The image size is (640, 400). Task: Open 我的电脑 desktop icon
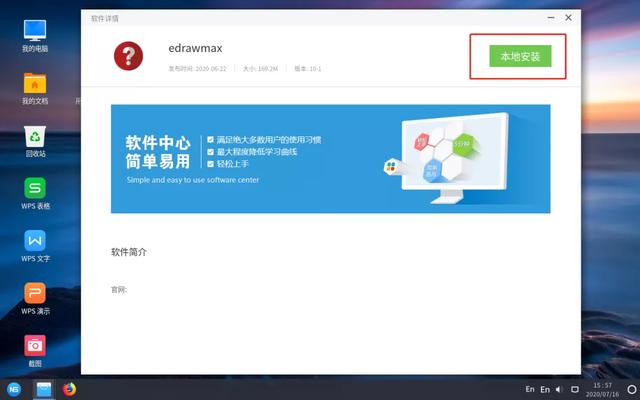coord(35,36)
